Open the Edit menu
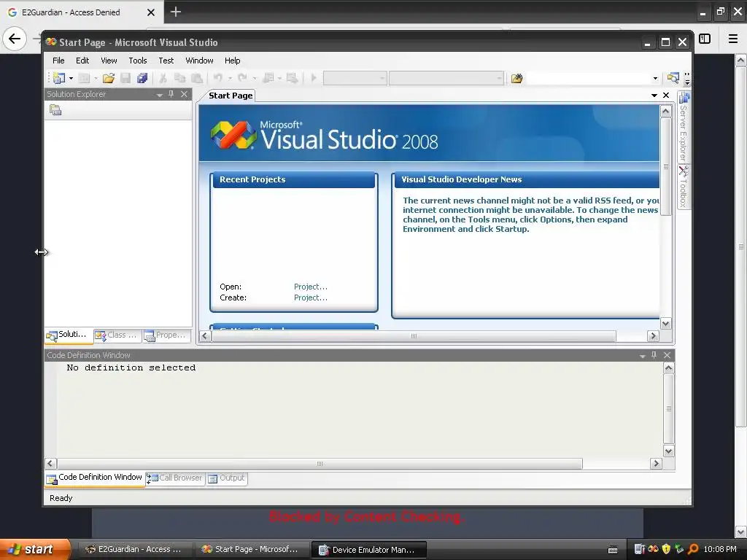The image size is (747, 560). [x=82, y=61]
